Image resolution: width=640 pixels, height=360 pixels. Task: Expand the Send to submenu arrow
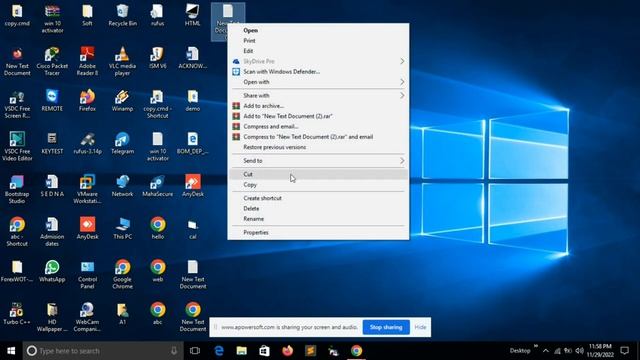coord(402,161)
